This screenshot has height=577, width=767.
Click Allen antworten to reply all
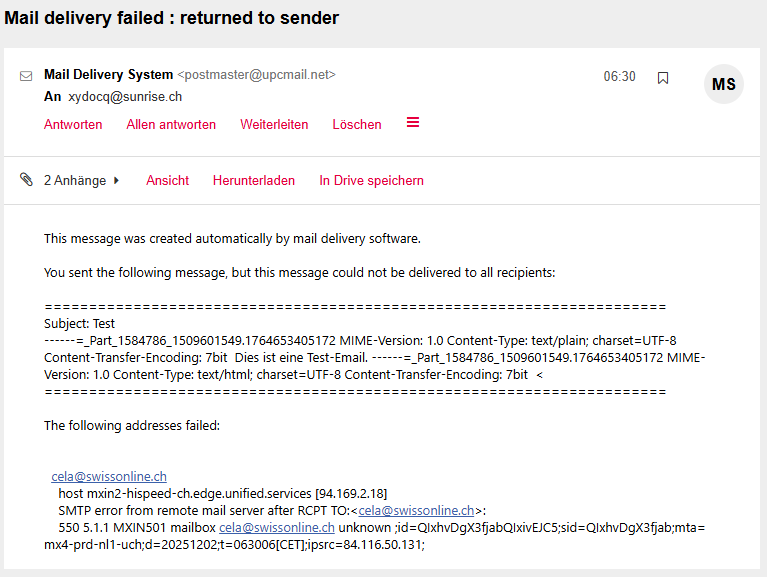coord(171,125)
